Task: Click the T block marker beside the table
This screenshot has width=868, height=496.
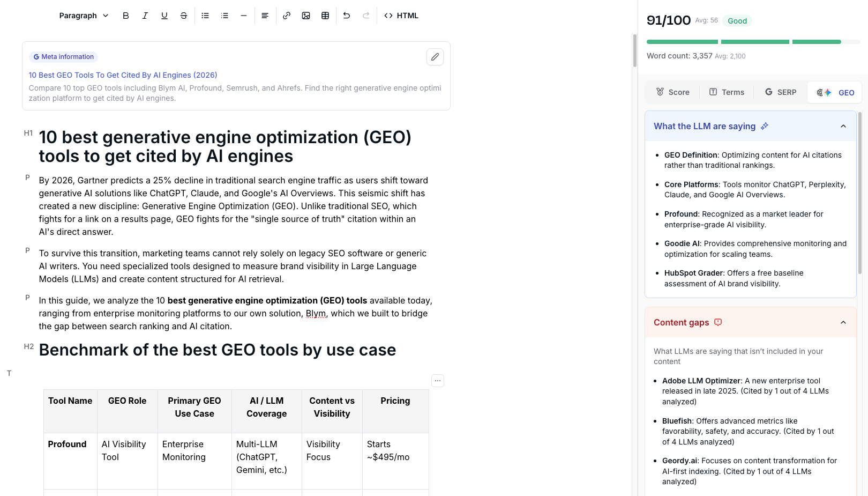Action: (x=9, y=373)
